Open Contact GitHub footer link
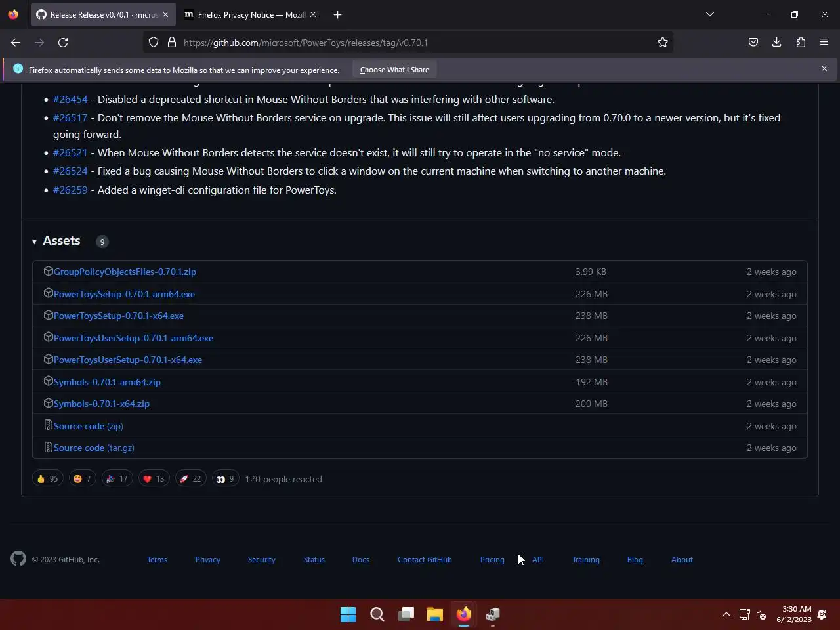 (x=425, y=560)
